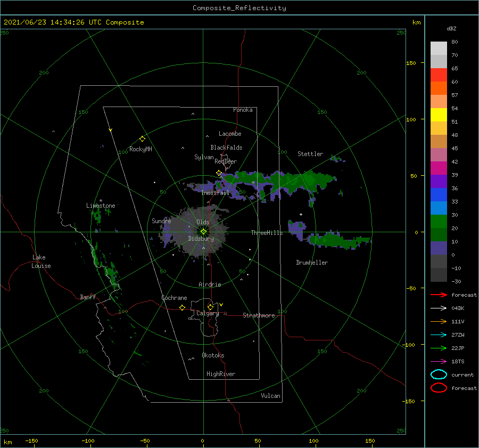The image size is (479, 448).
Task: Click the Composite_Reflectivity title
Action: pos(240,8)
